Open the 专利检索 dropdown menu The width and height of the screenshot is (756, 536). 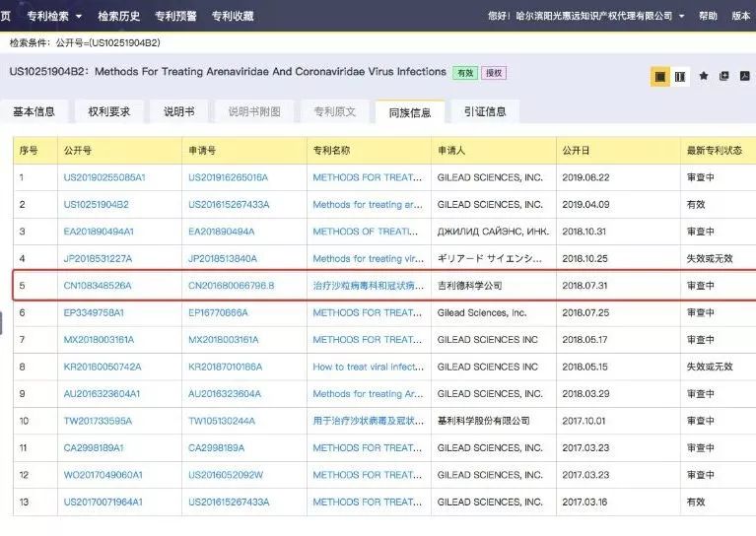point(54,16)
